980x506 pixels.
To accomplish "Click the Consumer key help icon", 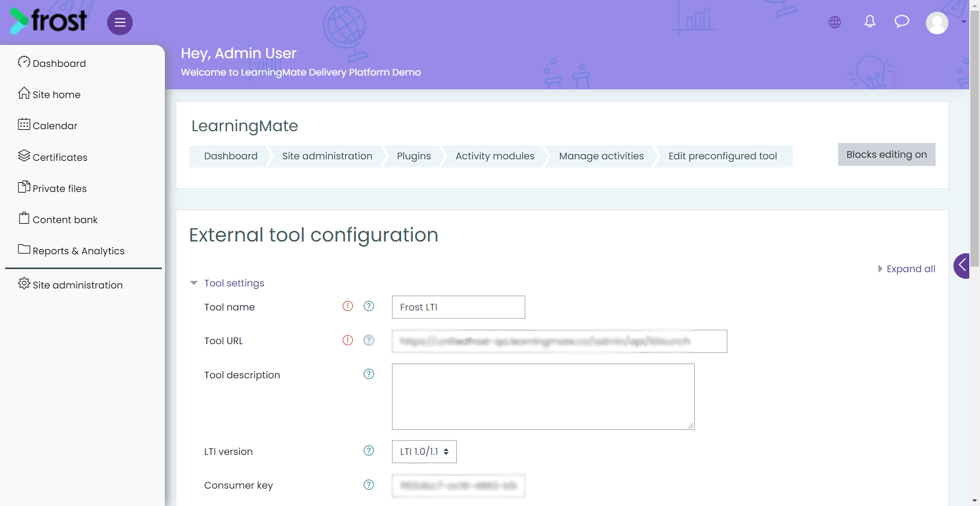I will pyautogui.click(x=369, y=485).
